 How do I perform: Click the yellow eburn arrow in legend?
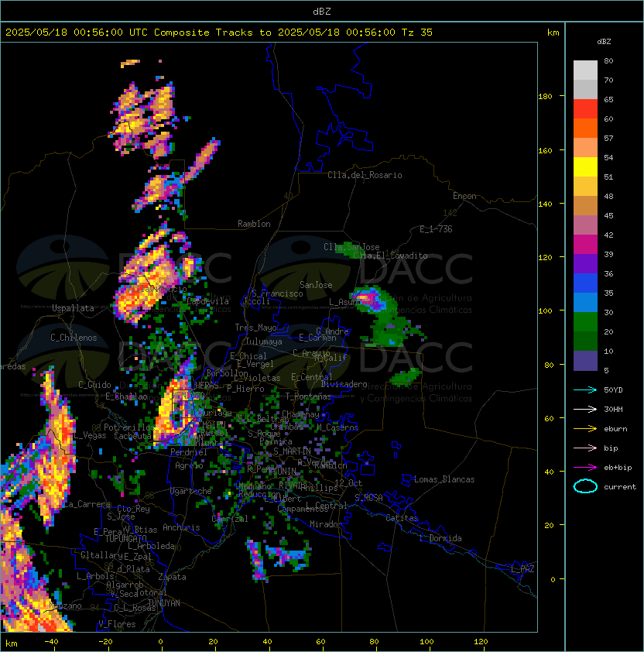click(585, 429)
